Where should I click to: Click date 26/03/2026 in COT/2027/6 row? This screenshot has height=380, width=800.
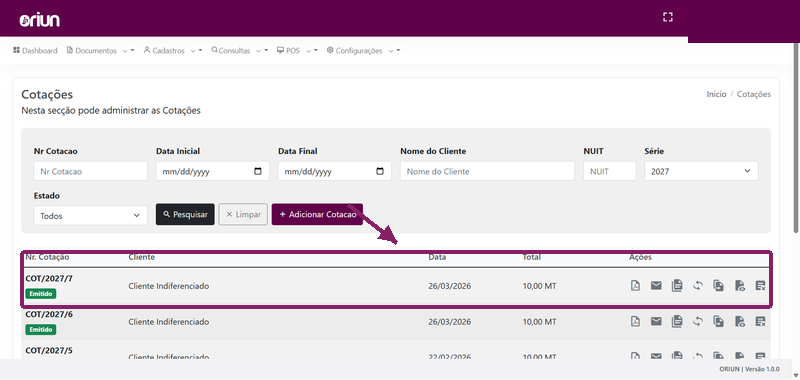click(x=449, y=322)
